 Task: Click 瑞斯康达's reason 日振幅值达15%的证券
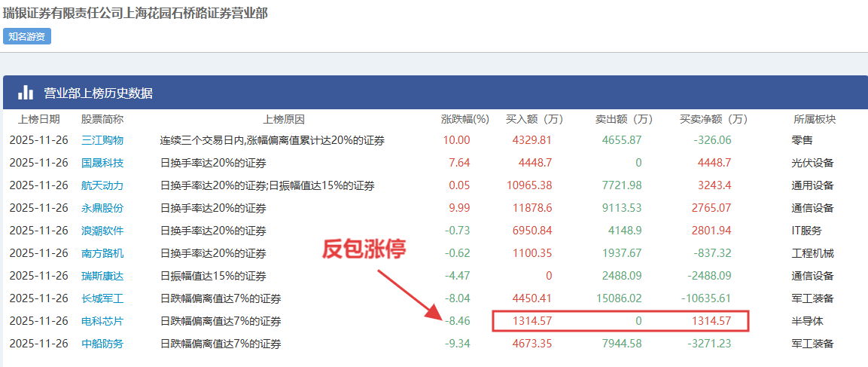213,276
